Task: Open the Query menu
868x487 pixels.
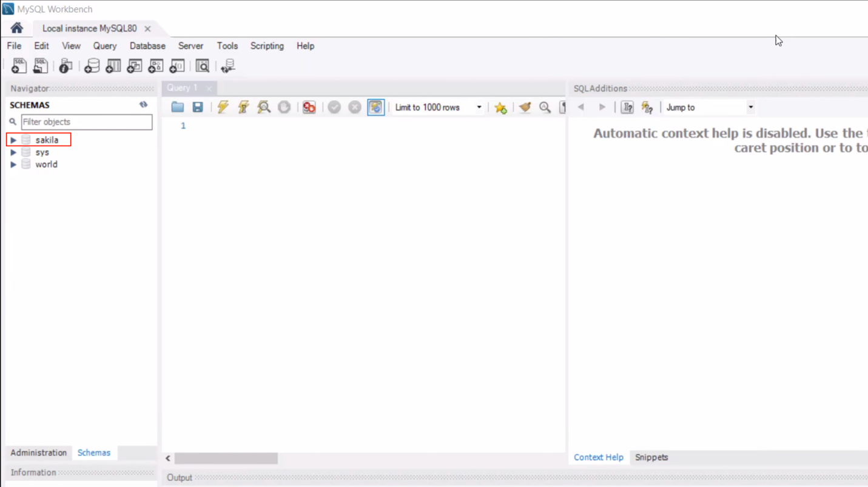Action: coord(104,45)
